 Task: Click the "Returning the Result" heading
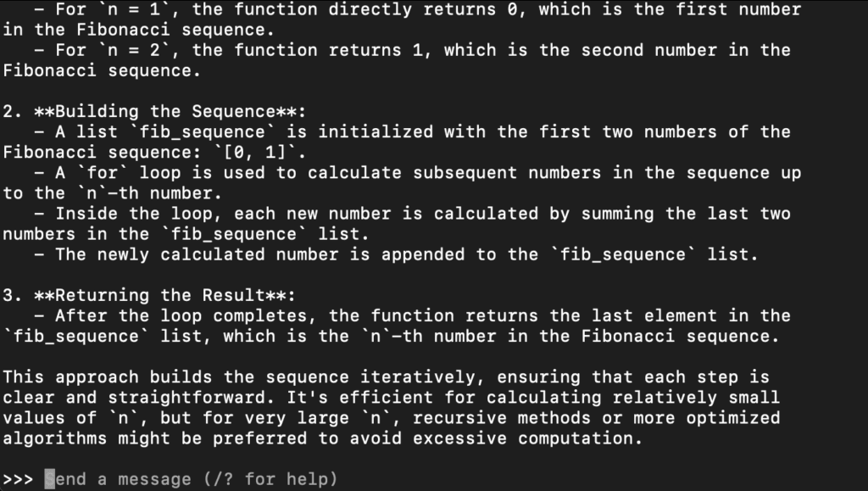[x=159, y=295]
